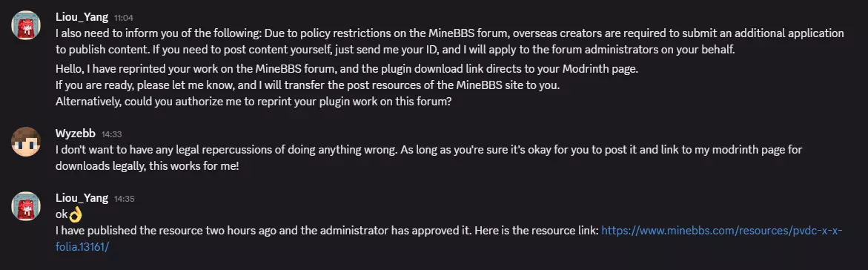Screen dimensions: 868x270
Task: Select the "ok" message text
Action: [x=62, y=214]
